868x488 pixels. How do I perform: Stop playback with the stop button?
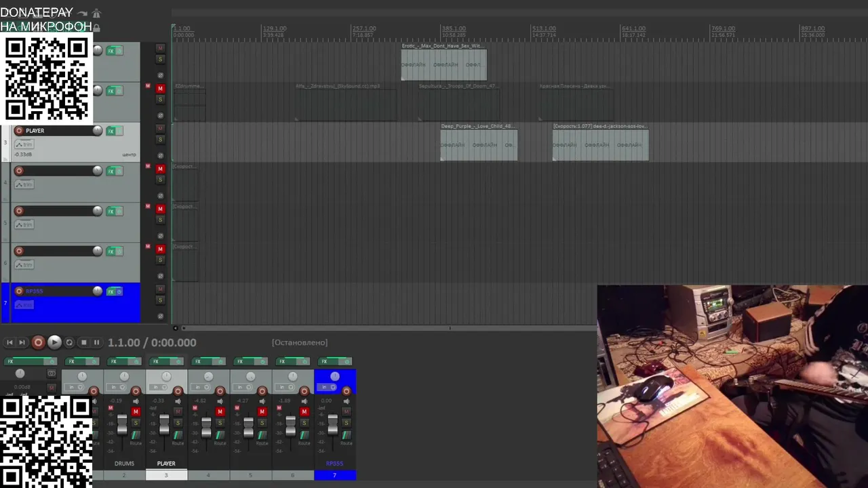click(83, 342)
